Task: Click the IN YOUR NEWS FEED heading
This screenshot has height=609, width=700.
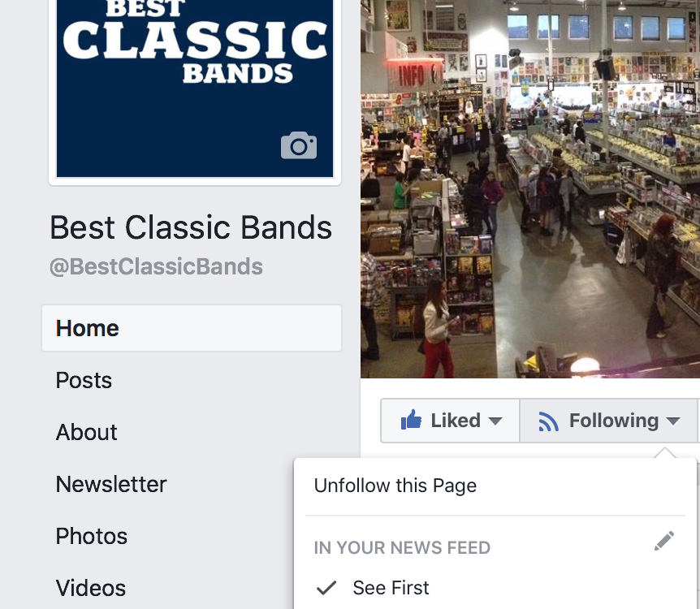Action: coord(402,547)
